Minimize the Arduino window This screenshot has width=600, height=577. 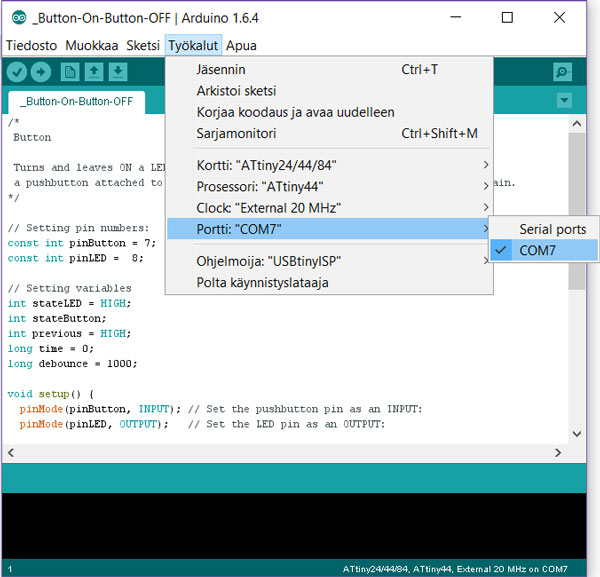455,18
